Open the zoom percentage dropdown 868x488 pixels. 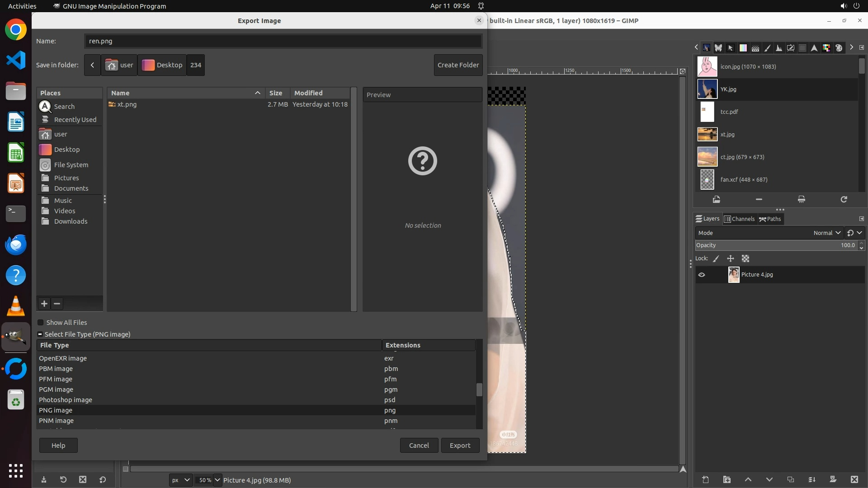(217, 480)
